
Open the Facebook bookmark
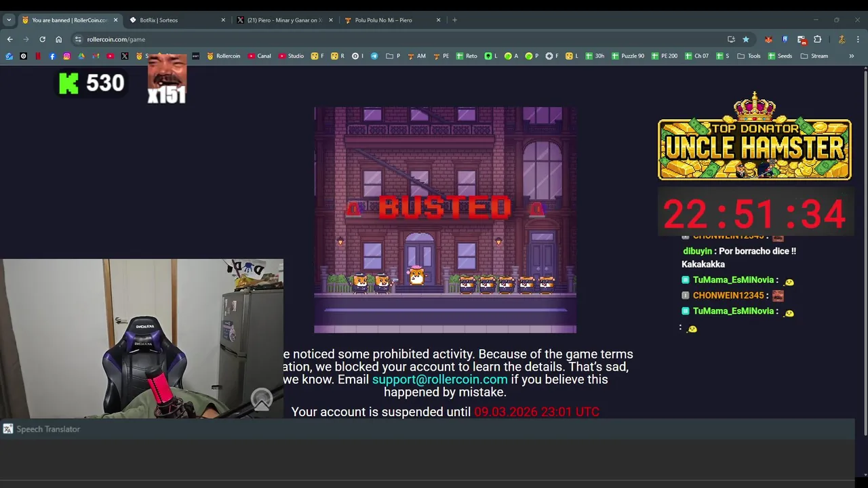click(x=52, y=56)
